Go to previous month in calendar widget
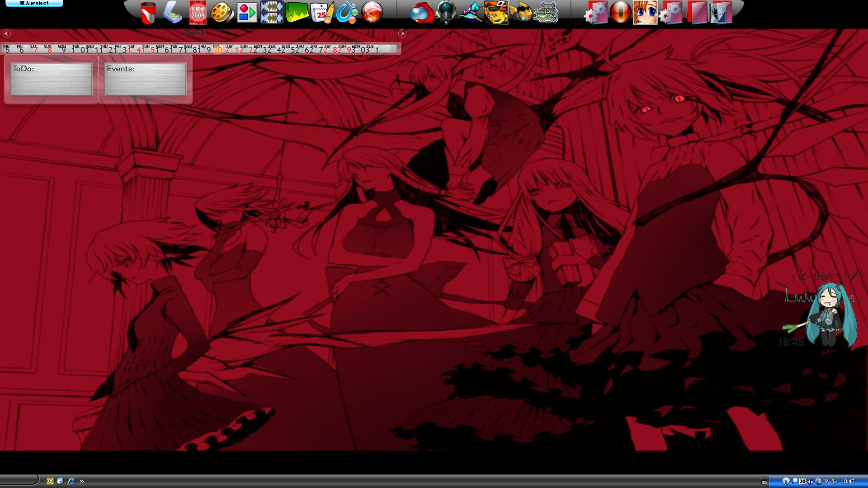Viewport: 868px width, 488px height. point(6,33)
